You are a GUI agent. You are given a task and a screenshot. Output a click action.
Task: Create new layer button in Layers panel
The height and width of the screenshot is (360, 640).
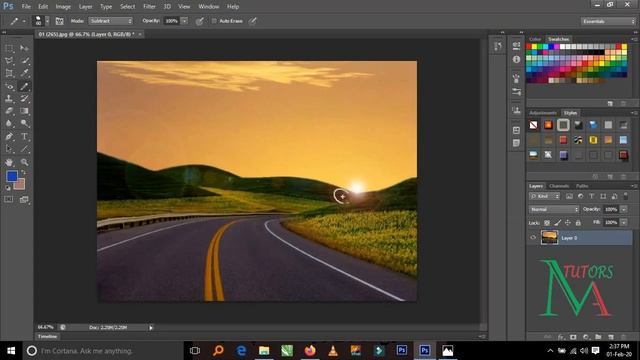coord(611,337)
